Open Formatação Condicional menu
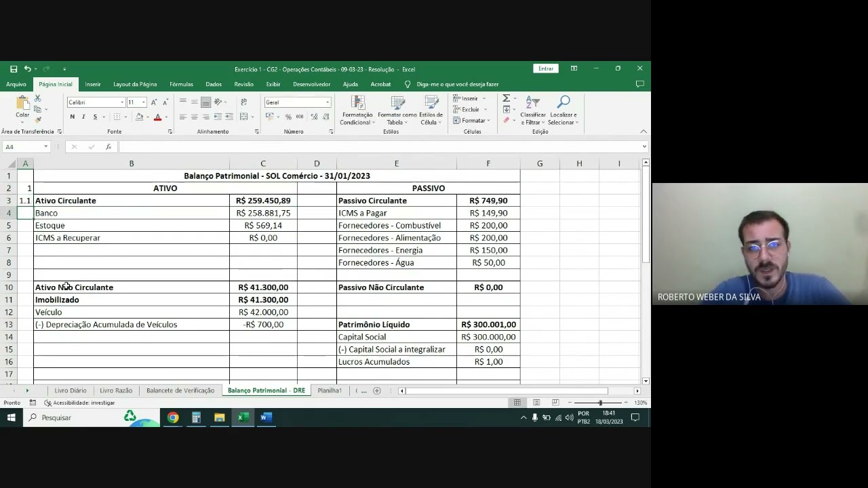This screenshot has width=868, height=488. [357, 110]
